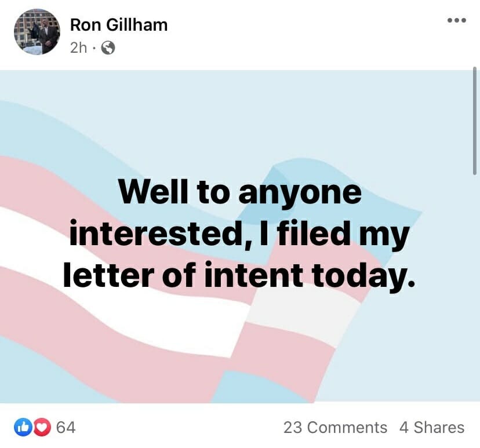480x448 pixels.
Task: Click the blue thumbs-up Like reaction icon
Action: 23,427
